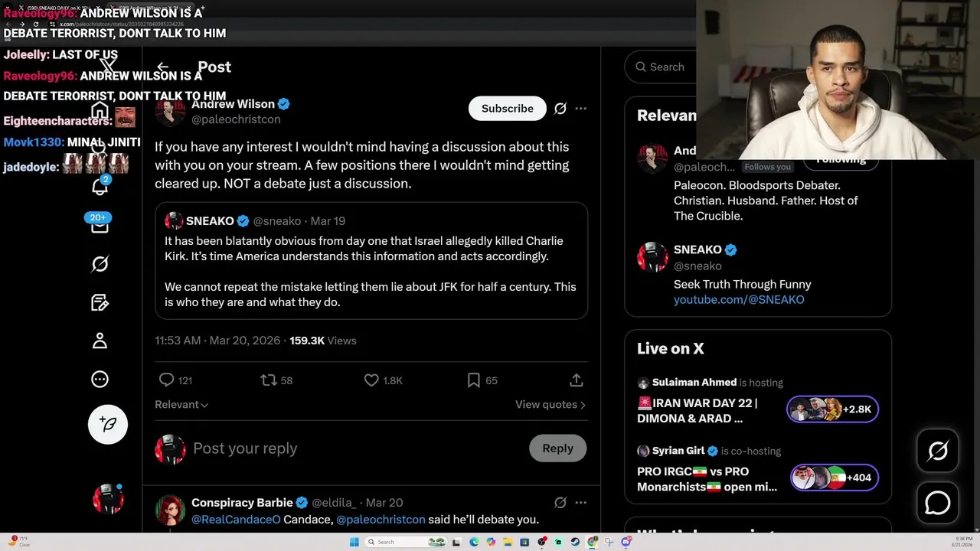This screenshot has height=551, width=980.
Task: Open Microsoft Edge from taskbar
Action: pyautogui.click(x=474, y=542)
